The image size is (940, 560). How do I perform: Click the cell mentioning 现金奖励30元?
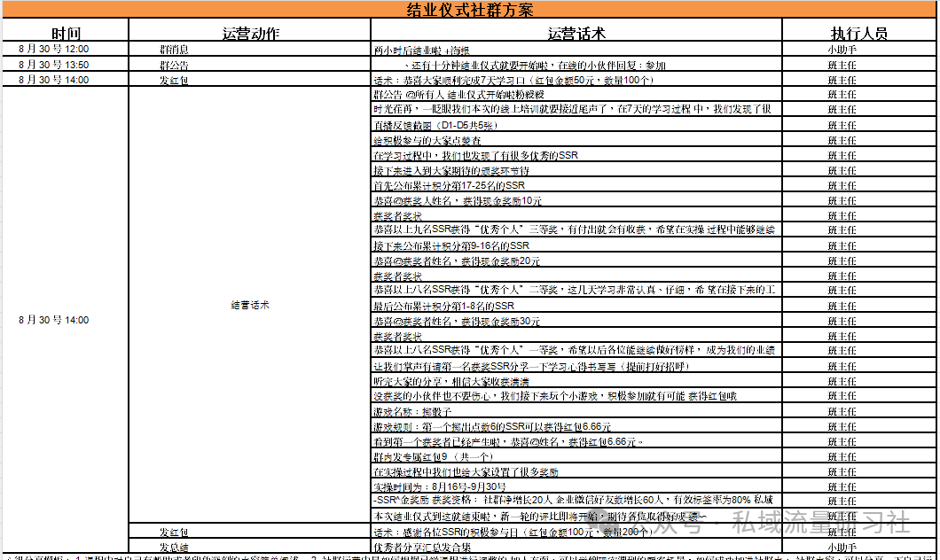click(576, 321)
